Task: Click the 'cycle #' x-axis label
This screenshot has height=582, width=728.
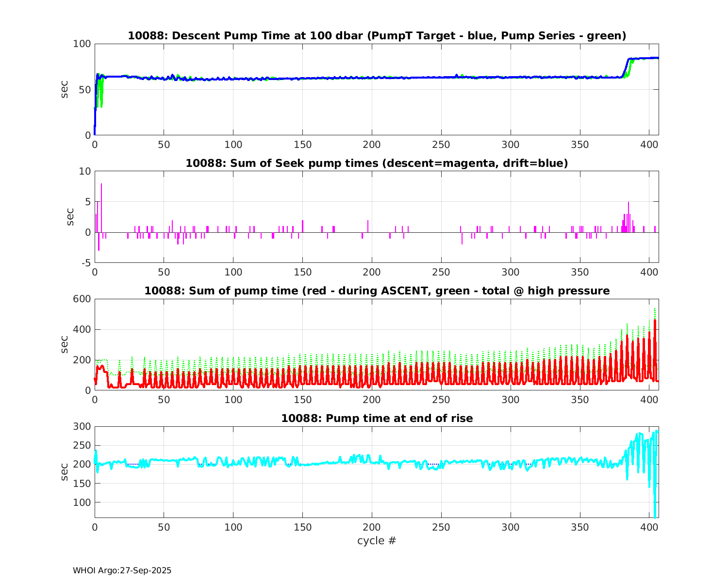Action: 377,541
